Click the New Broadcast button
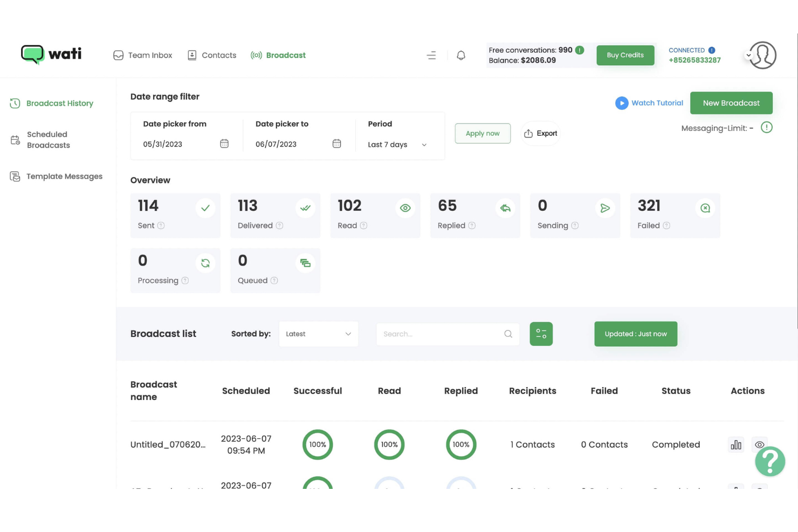 [731, 103]
